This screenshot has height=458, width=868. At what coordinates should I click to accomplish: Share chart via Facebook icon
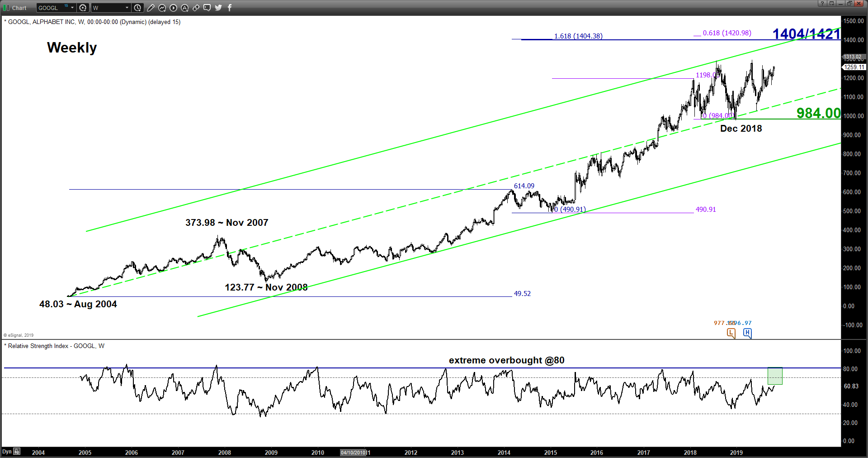230,8
